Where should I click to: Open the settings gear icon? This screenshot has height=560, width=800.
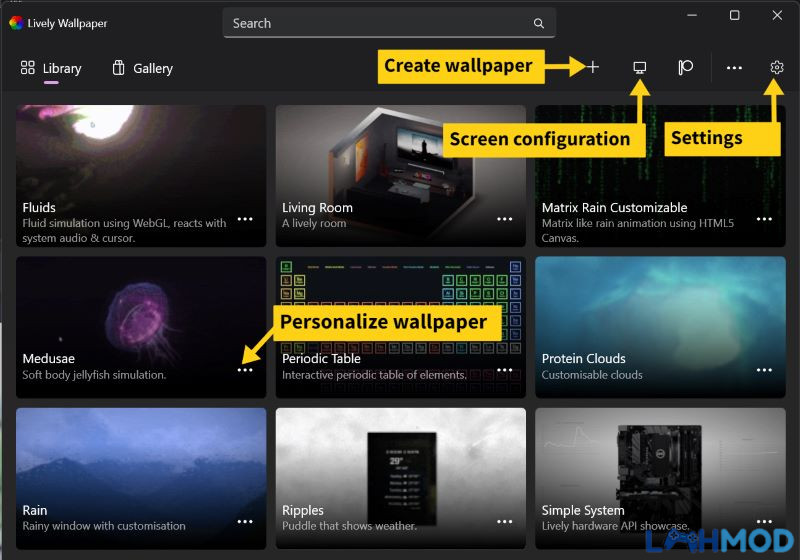click(x=777, y=67)
